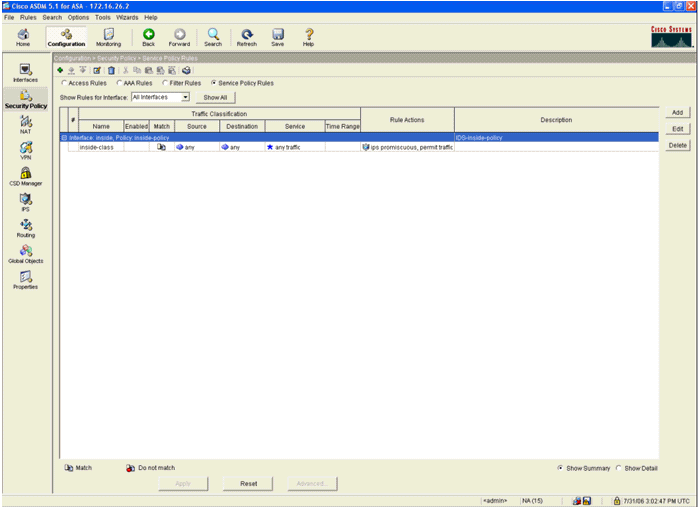This screenshot has height=508, width=698.
Task: Open the Search tool in toolbar
Action: coord(213,37)
